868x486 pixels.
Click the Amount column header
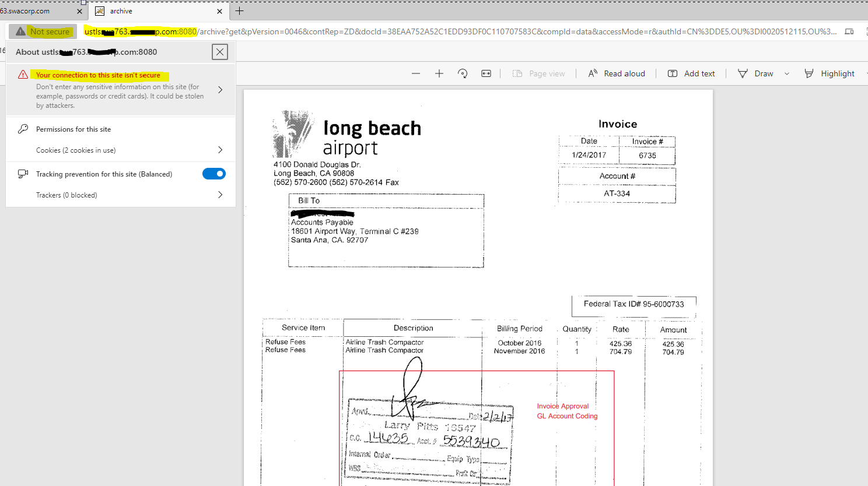point(674,330)
